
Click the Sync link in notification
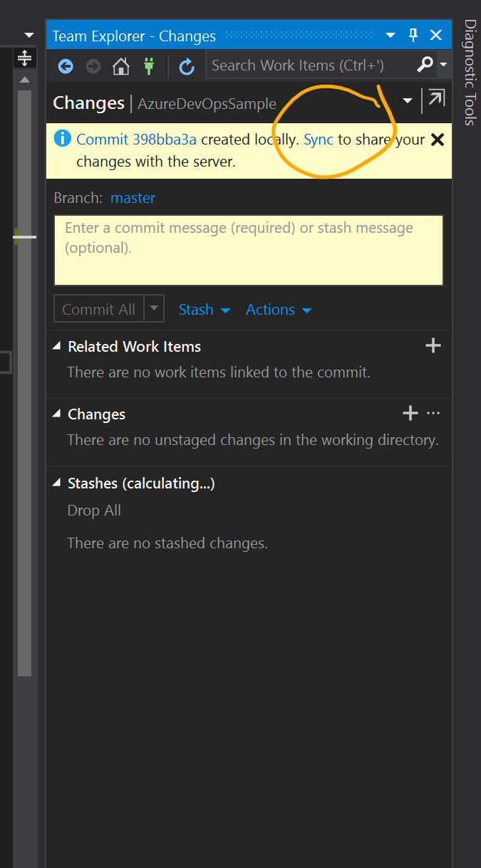(319, 140)
